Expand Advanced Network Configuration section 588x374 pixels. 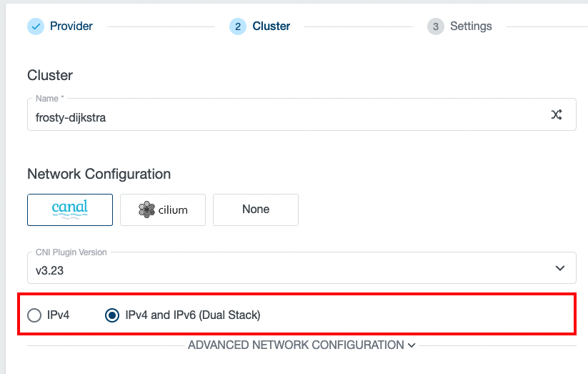point(296,345)
